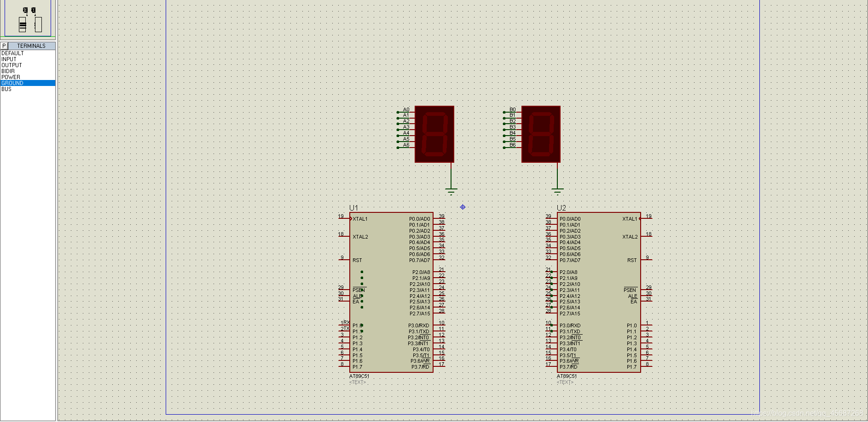Click PSEN pin label on U2
The width and height of the screenshot is (868, 422).
pos(630,290)
